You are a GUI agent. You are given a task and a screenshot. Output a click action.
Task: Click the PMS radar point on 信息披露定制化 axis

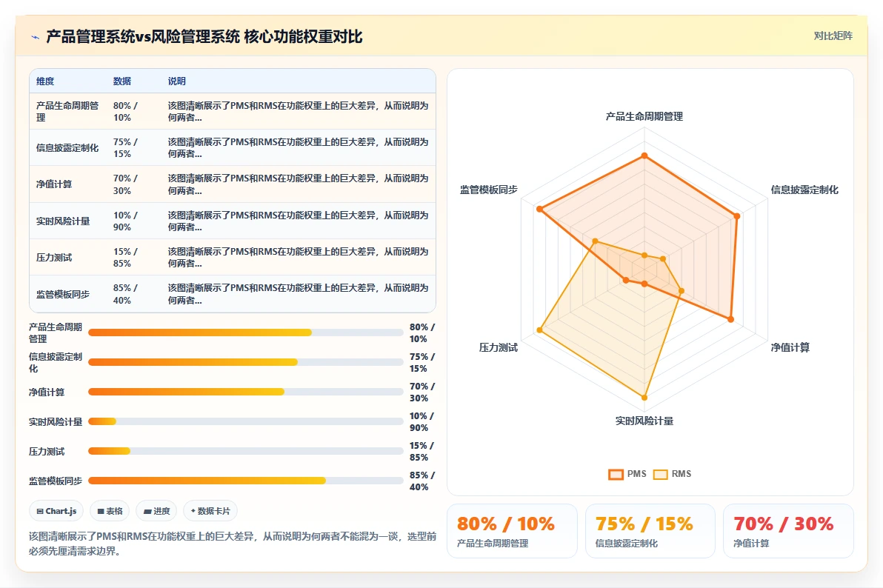click(x=736, y=216)
